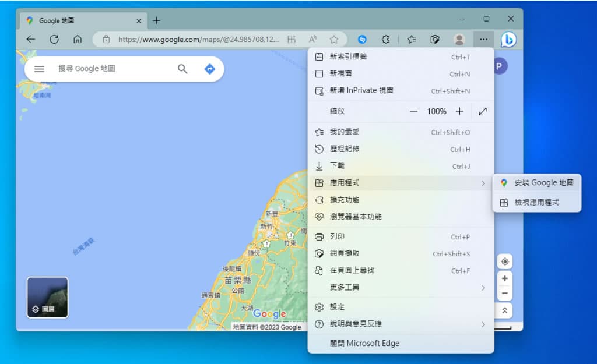Enter full screen from zoom row
Viewport: 597px width, 364px height.
click(x=483, y=111)
